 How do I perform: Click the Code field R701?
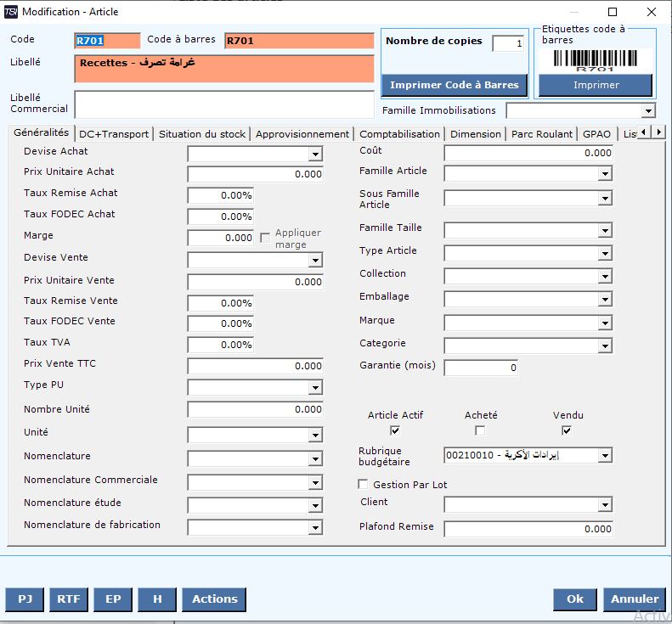(107, 41)
